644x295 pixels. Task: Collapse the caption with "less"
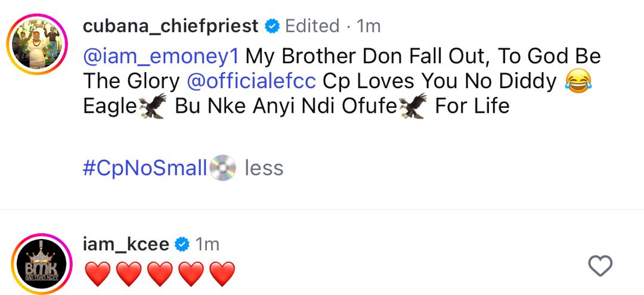[x=264, y=168]
